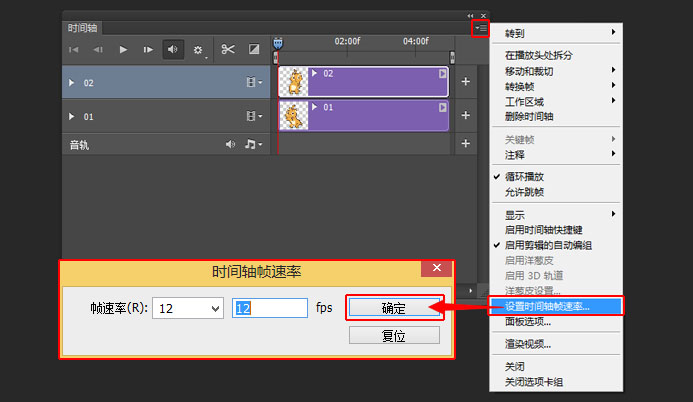The height and width of the screenshot is (402, 693).
Task: Click the Play button in the timeline
Action: click(124, 48)
